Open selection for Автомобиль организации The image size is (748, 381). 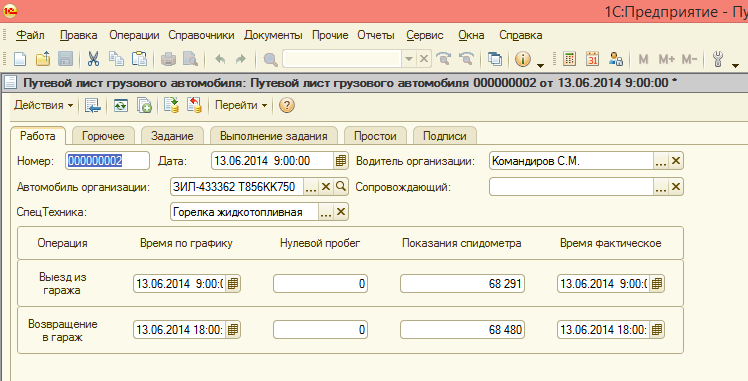[x=311, y=187]
